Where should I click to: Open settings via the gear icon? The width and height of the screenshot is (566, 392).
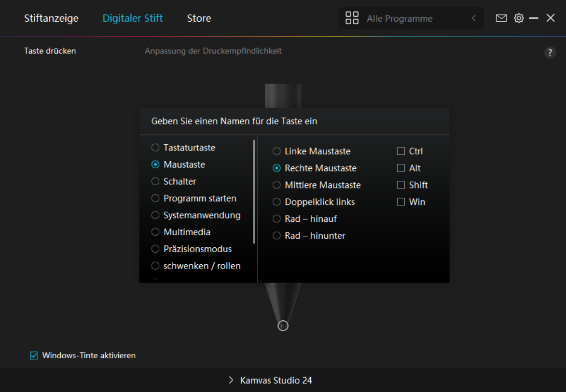point(519,18)
